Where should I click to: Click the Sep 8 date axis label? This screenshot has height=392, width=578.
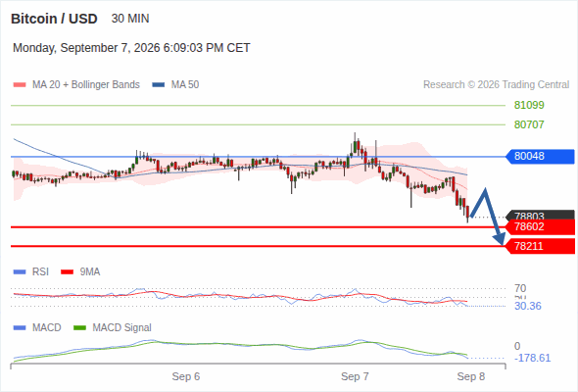471,376
